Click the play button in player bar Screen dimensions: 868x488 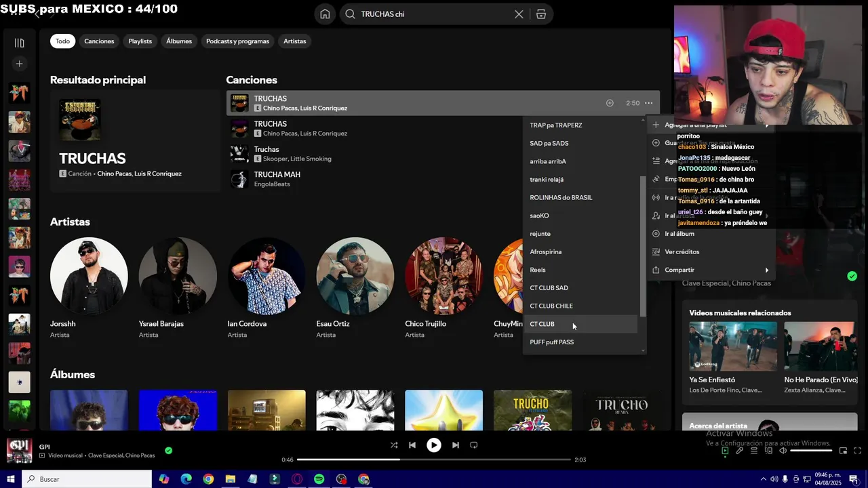pos(434,445)
